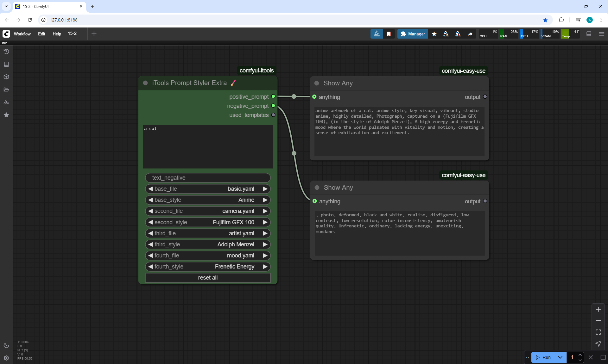Expand the Run button dropdown arrow
Image resolution: width=608 pixels, height=364 pixels.
click(560, 357)
